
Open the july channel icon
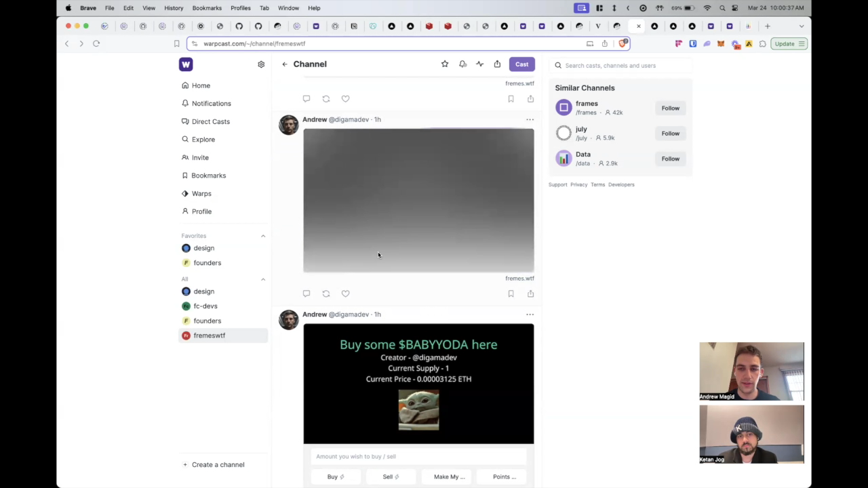[x=564, y=133]
